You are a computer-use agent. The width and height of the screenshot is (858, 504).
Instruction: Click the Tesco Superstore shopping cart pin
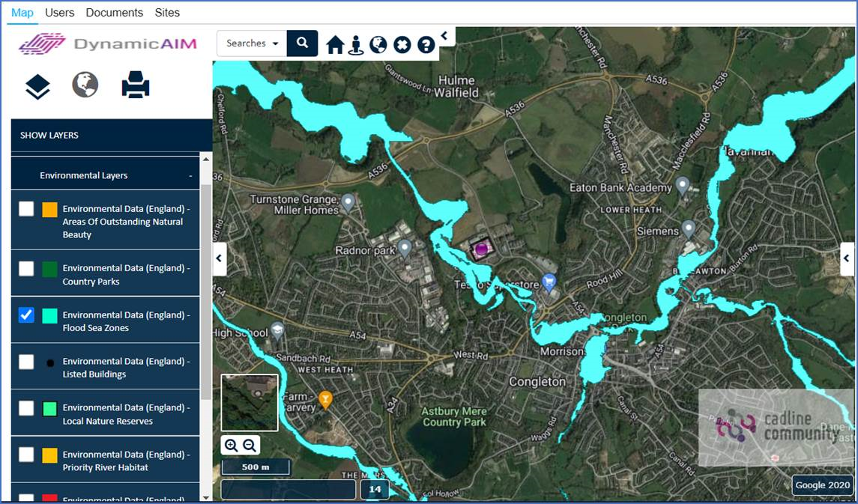coord(549,282)
